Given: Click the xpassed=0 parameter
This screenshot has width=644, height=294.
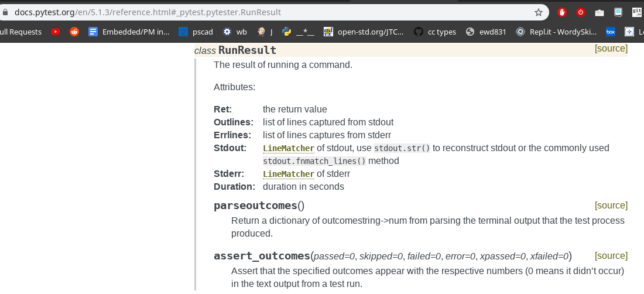Looking at the screenshot, I should (x=503, y=256).
